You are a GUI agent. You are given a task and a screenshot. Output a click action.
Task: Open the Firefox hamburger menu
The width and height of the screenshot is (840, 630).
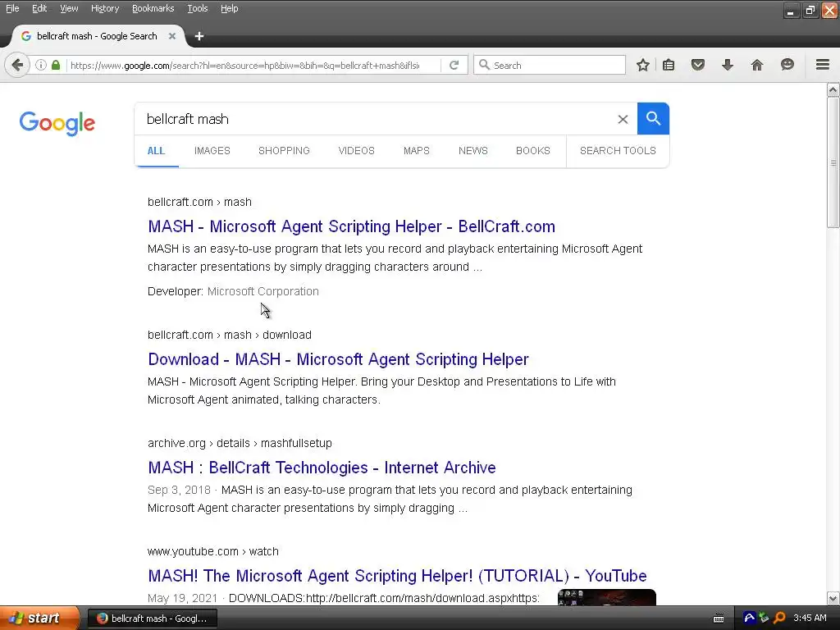[822, 65]
